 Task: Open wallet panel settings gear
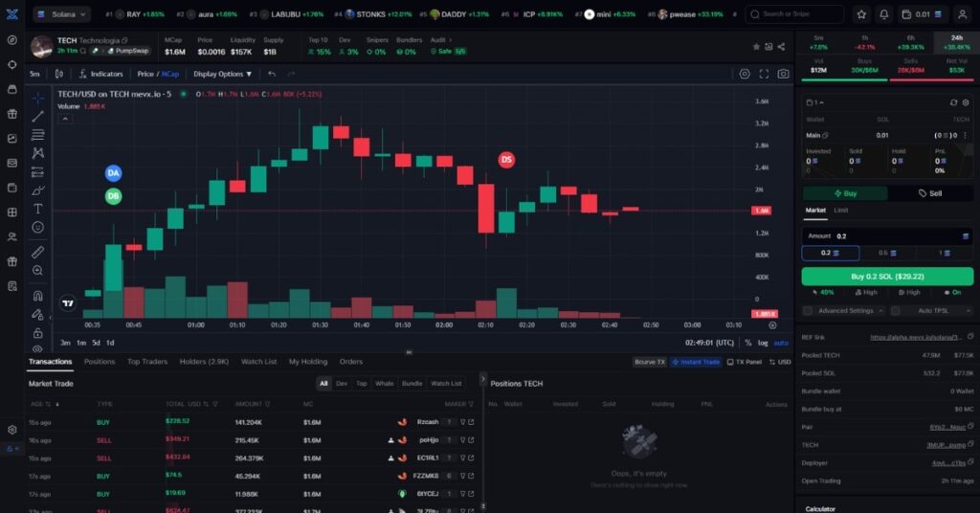pyautogui.click(x=965, y=102)
